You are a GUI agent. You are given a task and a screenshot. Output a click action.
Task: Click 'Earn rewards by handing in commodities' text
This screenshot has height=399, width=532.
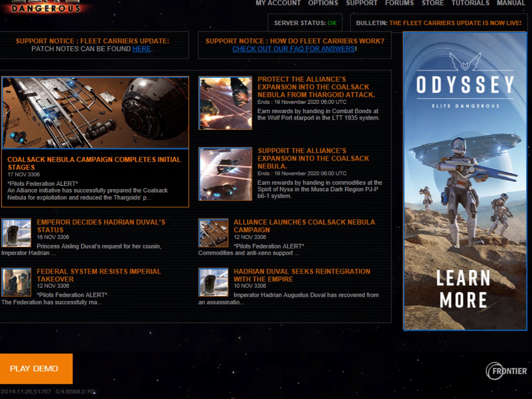pyautogui.click(x=320, y=189)
